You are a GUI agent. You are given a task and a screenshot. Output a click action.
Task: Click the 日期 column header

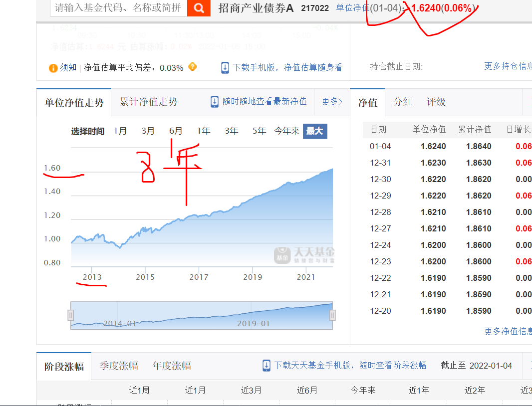pos(378,129)
